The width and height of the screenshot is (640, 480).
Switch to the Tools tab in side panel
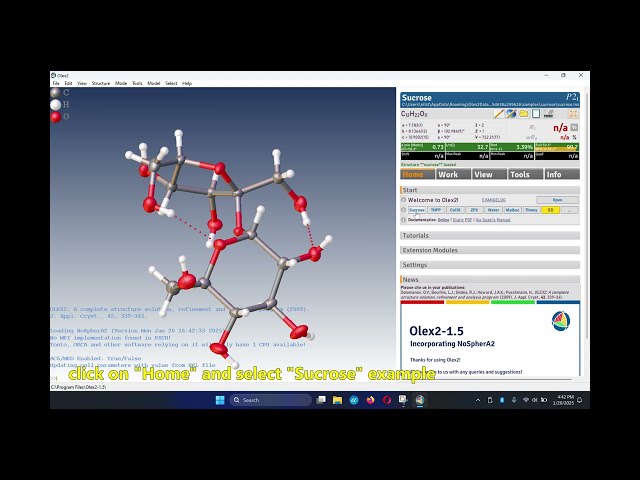click(x=526, y=174)
